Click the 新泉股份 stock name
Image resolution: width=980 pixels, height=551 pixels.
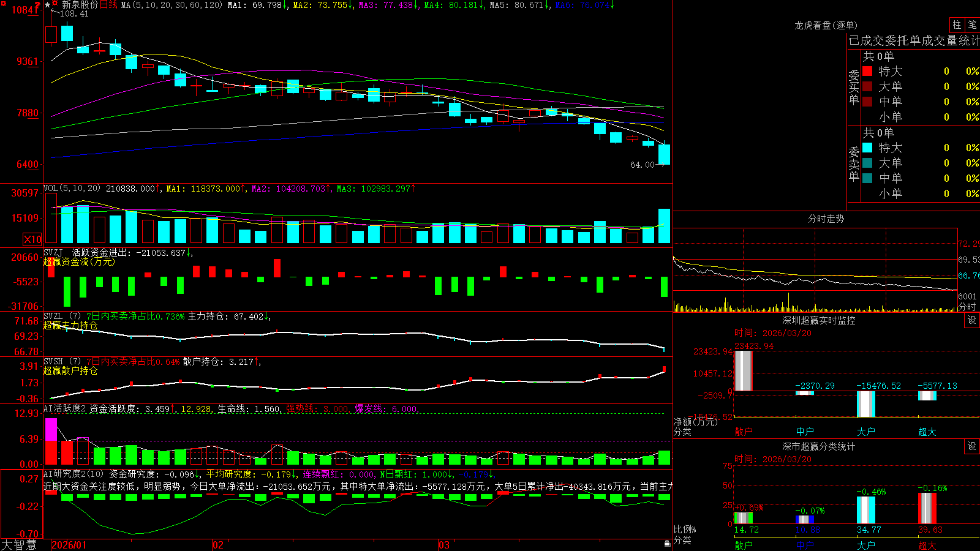80,5
